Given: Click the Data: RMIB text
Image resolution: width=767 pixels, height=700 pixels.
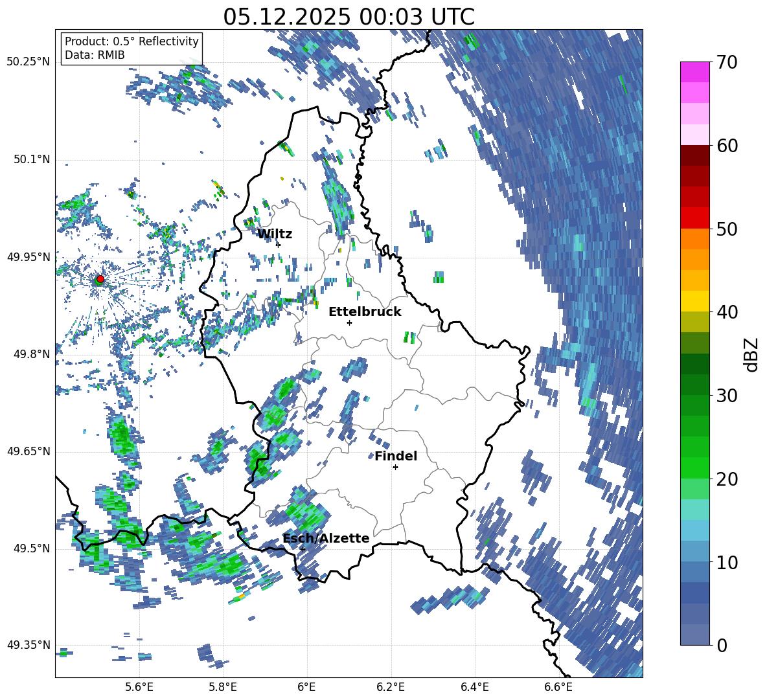Looking at the screenshot, I should (x=95, y=55).
